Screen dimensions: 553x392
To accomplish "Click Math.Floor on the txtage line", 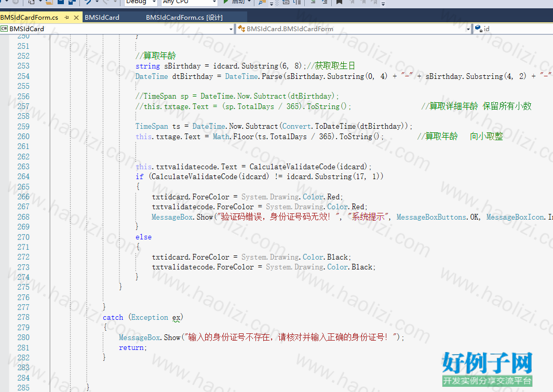I will (233, 137).
